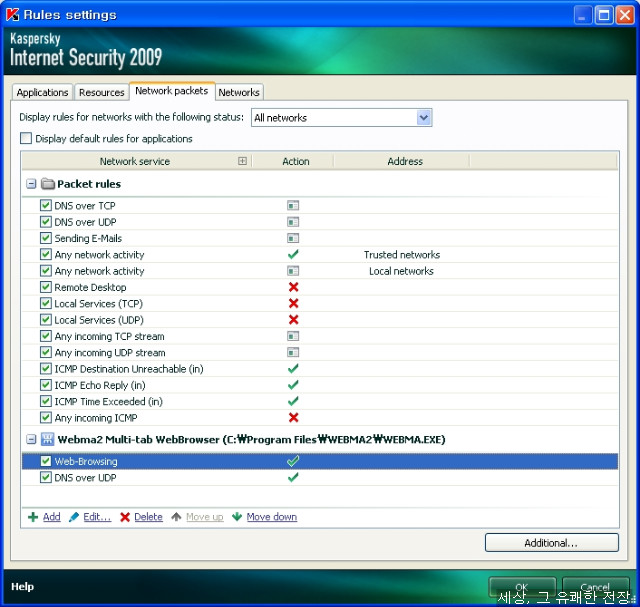Image resolution: width=640 pixels, height=607 pixels.
Task: Click the Address column header
Action: pos(405,161)
